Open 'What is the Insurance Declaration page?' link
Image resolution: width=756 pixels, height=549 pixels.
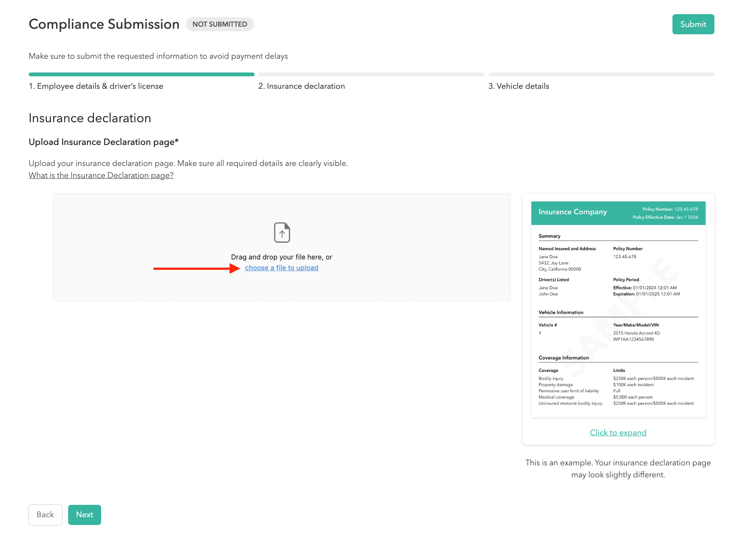(x=101, y=175)
